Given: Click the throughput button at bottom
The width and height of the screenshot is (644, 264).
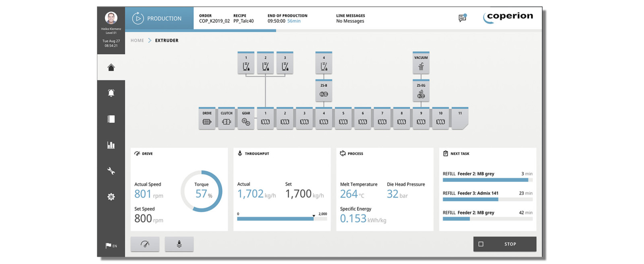Looking at the screenshot, I should [x=179, y=244].
